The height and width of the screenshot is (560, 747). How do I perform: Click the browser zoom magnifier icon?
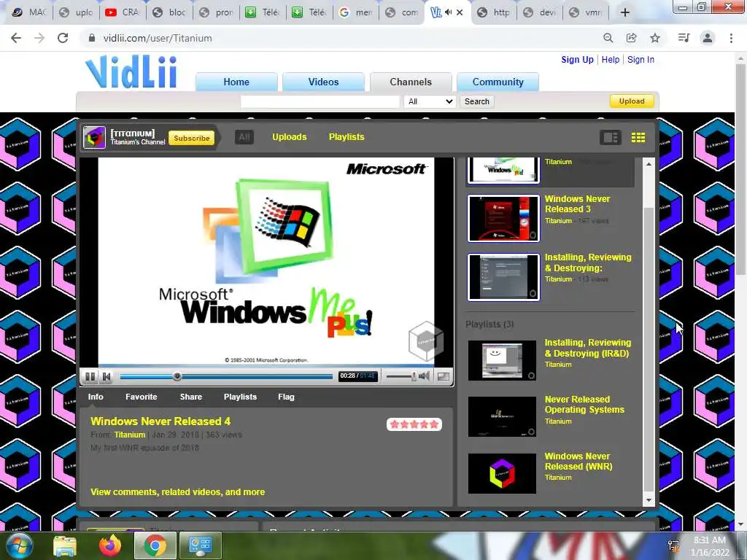point(608,38)
